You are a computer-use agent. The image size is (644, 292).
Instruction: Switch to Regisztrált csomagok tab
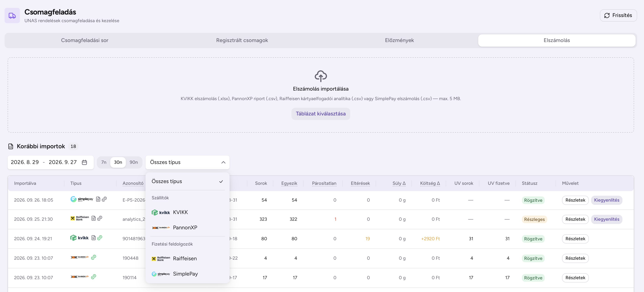pos(242,41)
